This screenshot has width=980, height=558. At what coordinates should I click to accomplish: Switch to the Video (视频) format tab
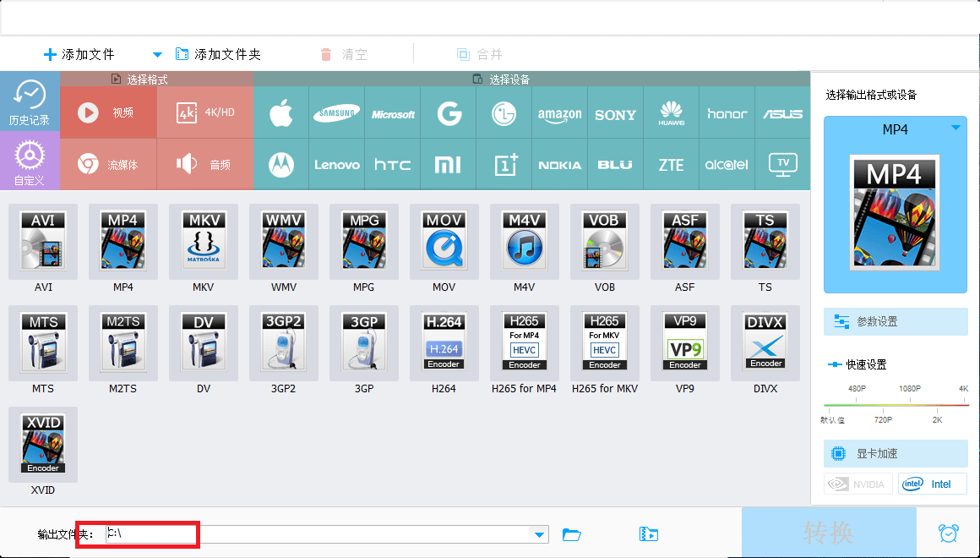click(108, 112)
